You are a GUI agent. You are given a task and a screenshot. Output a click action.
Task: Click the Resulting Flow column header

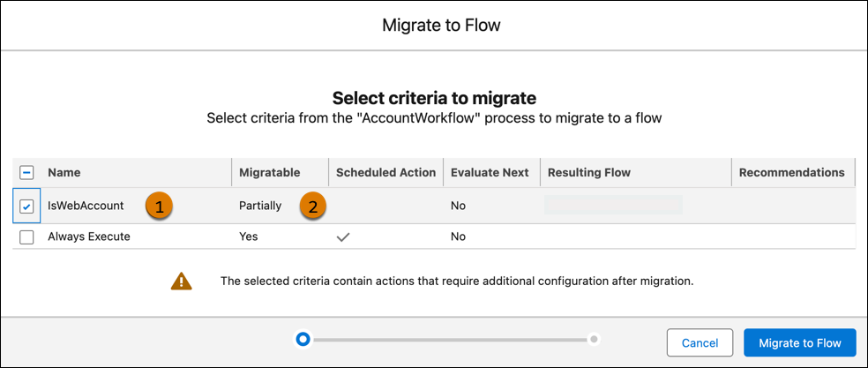pyautogui.click(x=587, y=173)
